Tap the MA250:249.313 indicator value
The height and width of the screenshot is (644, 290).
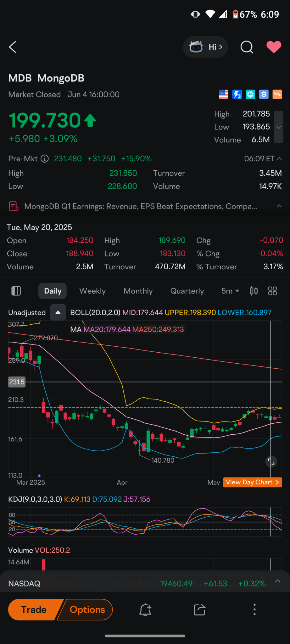pos(158,329)
